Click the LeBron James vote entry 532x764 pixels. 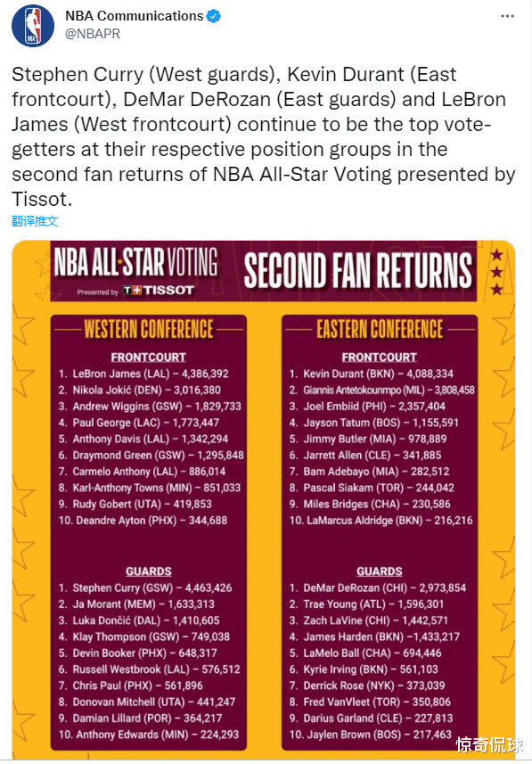(x=143, y=374)
